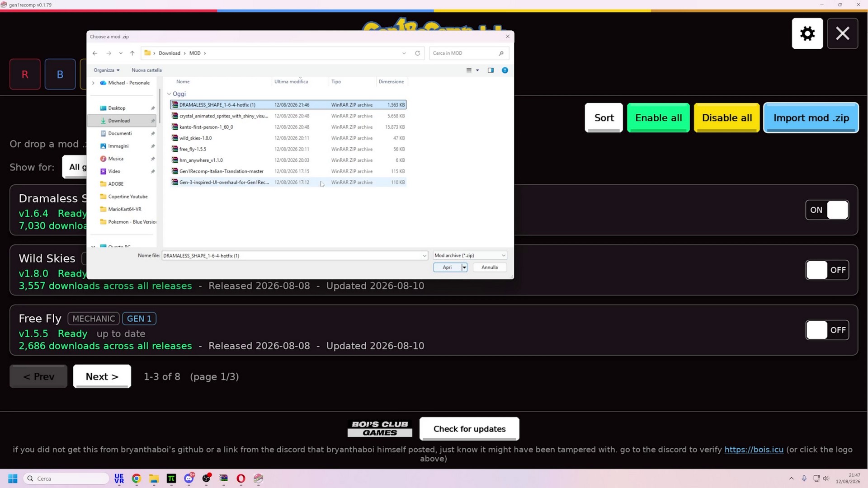The image size is (868, 488).
Task: Open WinRAR from the taskbar
Action: click(x=224, y=479)
